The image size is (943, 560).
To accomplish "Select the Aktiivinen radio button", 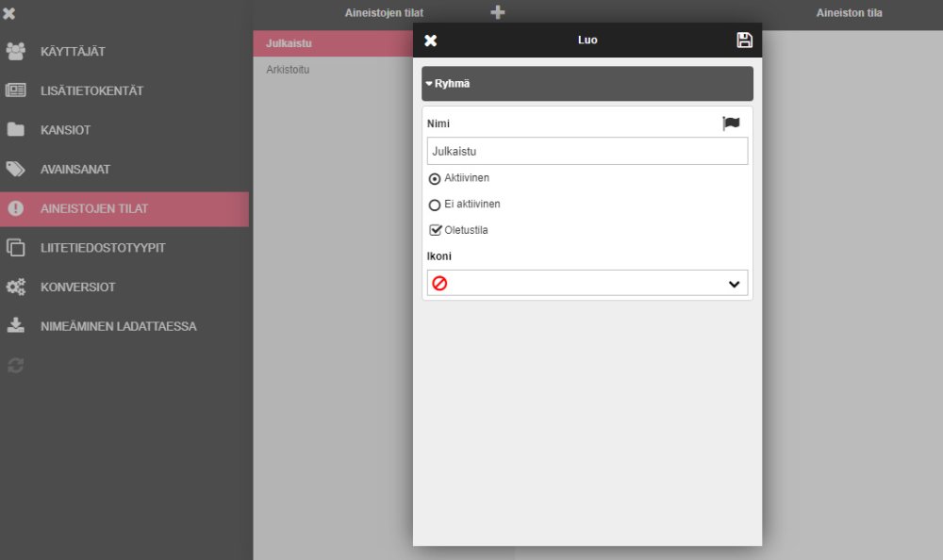I will pos(434,178).
